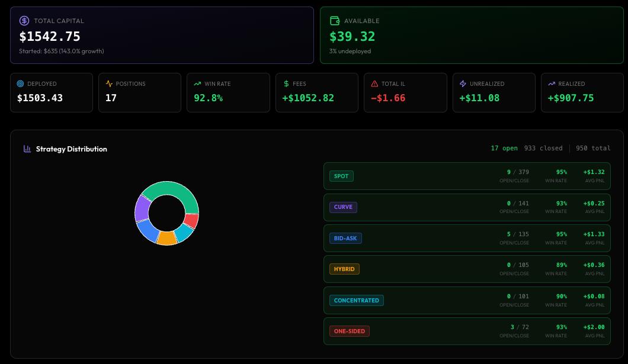Click the Fees dollar sign icon
The image size is (628, 364).
286,83
